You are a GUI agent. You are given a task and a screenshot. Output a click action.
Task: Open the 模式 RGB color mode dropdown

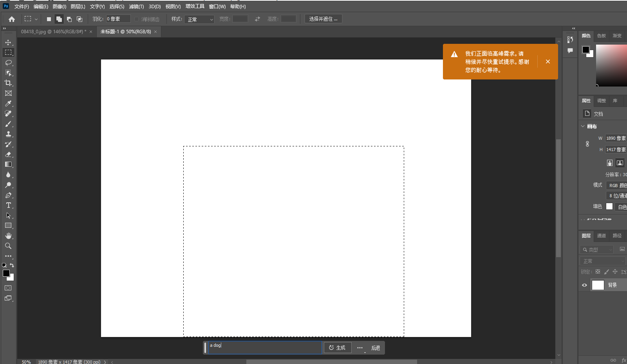click(616, 185)
